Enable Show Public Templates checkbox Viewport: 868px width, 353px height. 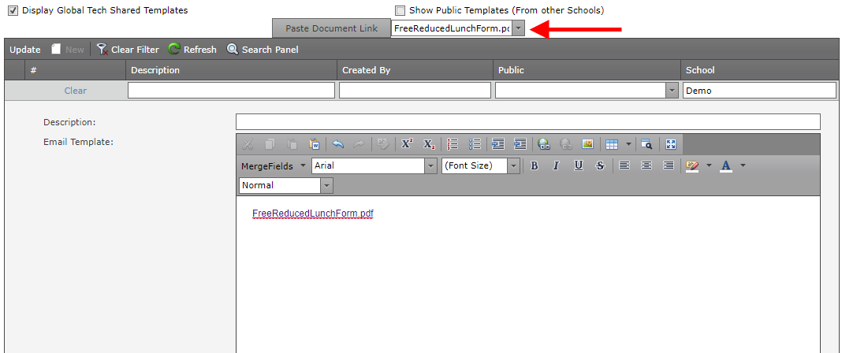pyautogui.click(x=400, y=10)
